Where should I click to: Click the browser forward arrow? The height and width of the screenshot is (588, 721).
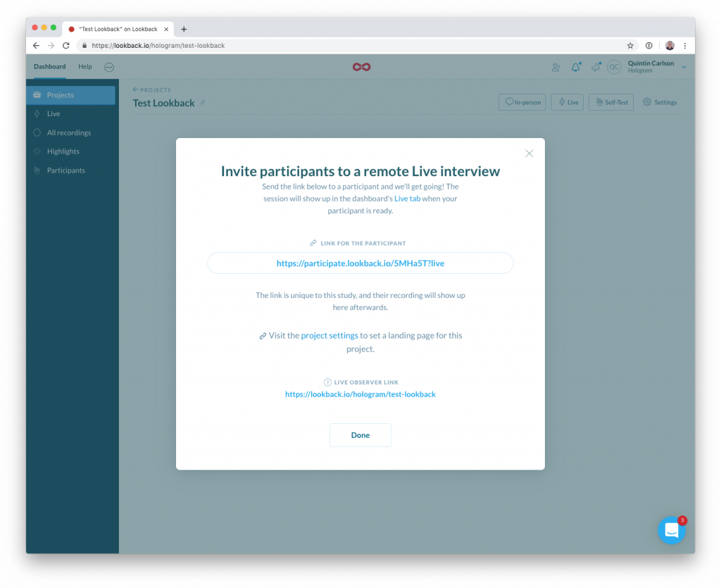click(51, 46)
